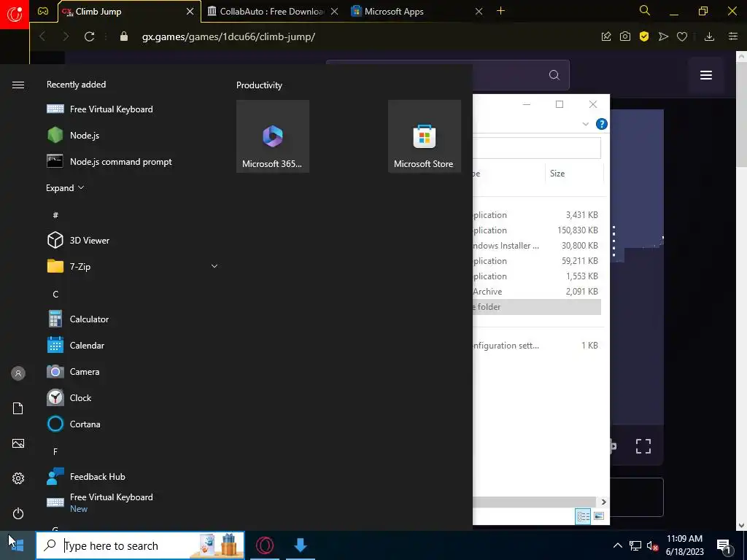
Task: Click the letter C section header
Action: 55,294
